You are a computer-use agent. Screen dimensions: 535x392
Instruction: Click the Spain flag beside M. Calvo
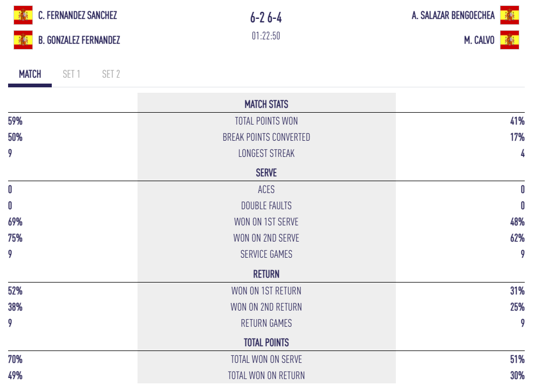pos(509,40)
